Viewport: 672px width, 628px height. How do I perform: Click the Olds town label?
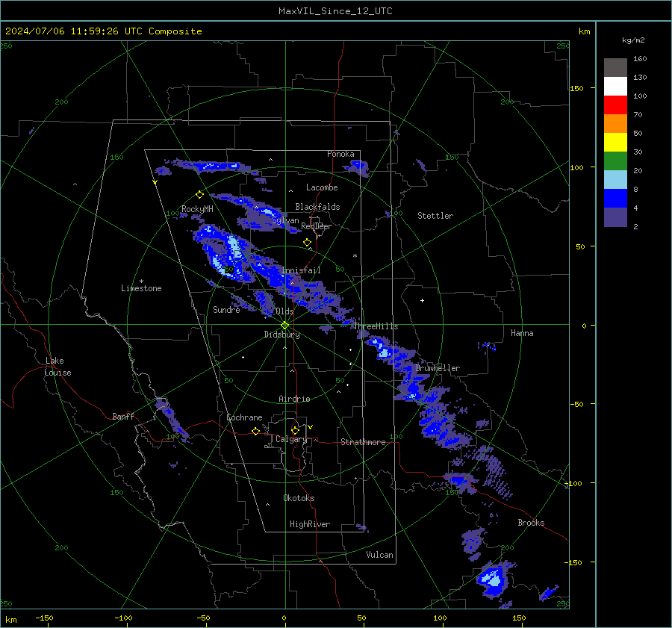(284, 311)
